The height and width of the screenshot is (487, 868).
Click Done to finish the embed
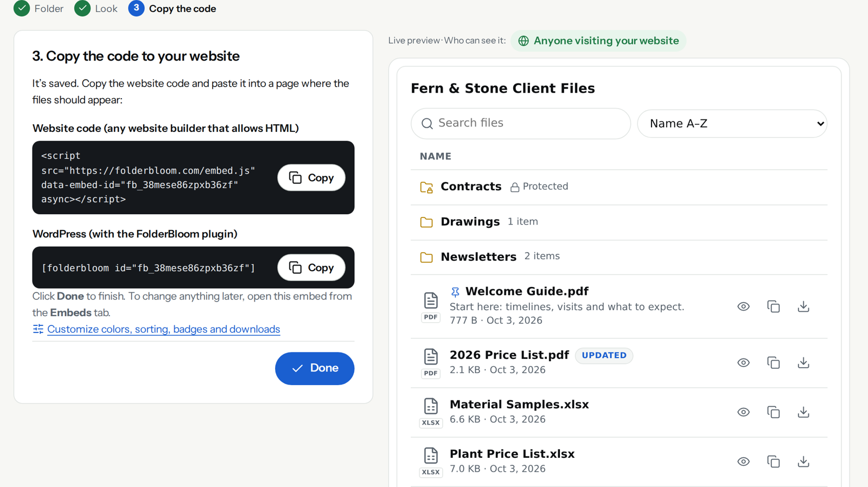(315, 368)
